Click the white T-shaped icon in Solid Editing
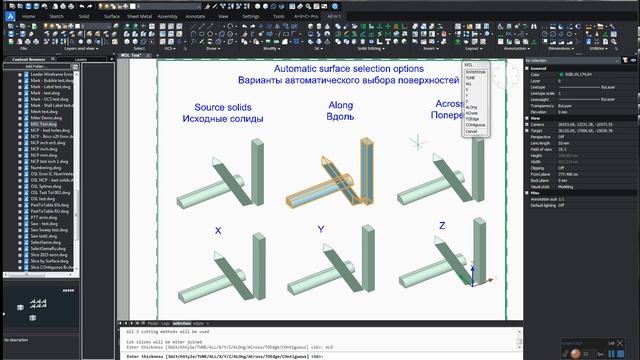The height and width of the screenshot is (360, 640). (388, 42)
